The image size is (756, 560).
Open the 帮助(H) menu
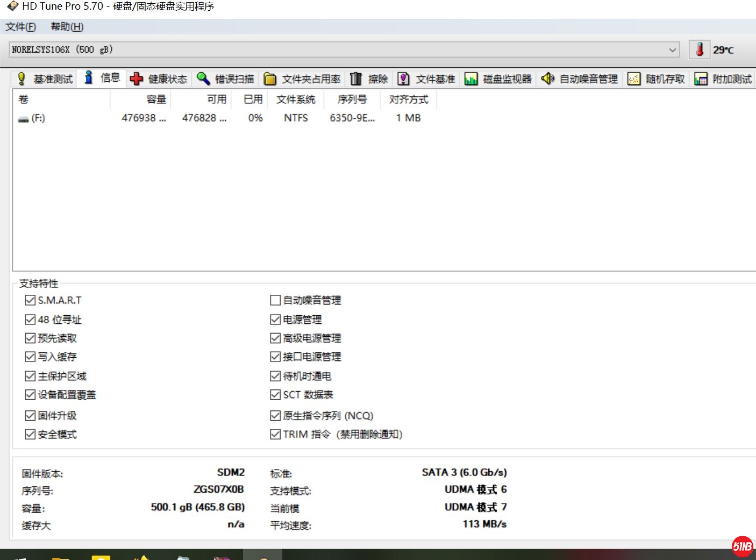(x=67, y=27)
